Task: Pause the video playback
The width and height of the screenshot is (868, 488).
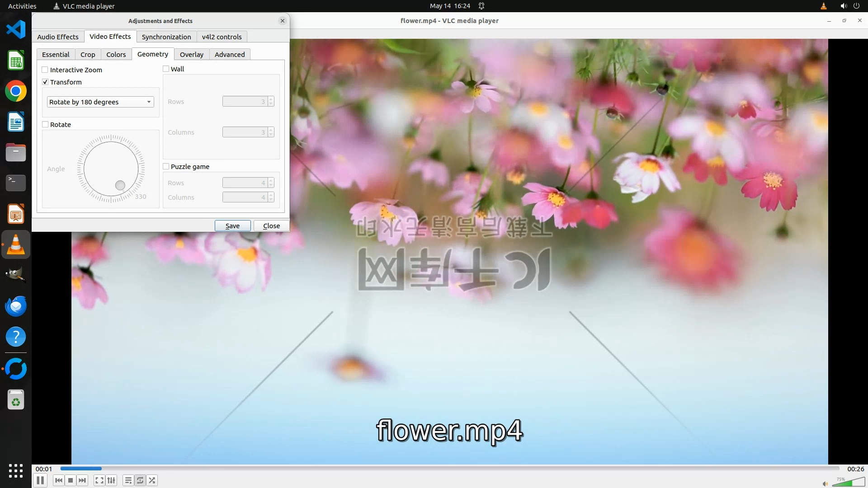Action: tap(40, 480)
